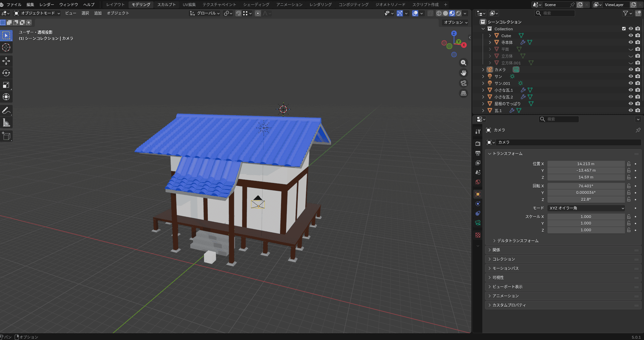The width and height of the screenshot is (644, 340).
Task: Click the Scale X value field
Action: tap(586, 217)
